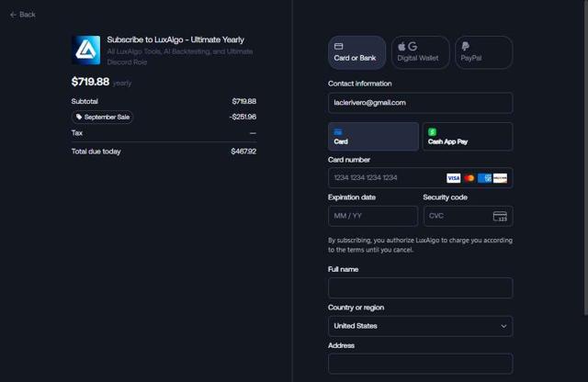Focus the CVC security code field
This screenshot has height=382, width=588.
(468, 216)
